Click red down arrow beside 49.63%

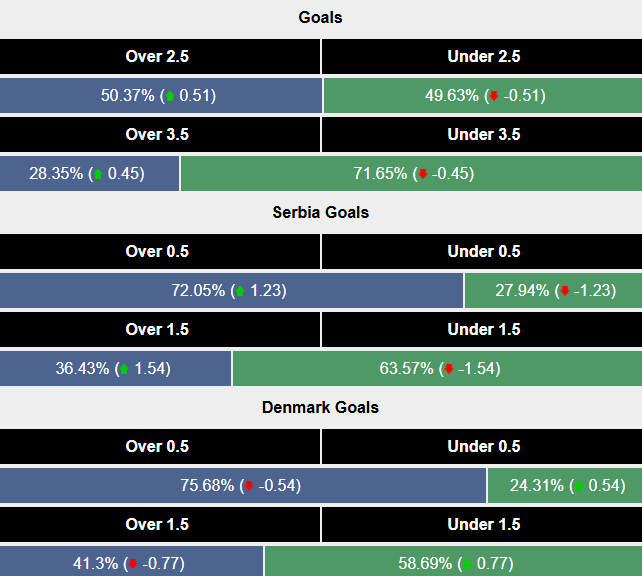(493, 97)
